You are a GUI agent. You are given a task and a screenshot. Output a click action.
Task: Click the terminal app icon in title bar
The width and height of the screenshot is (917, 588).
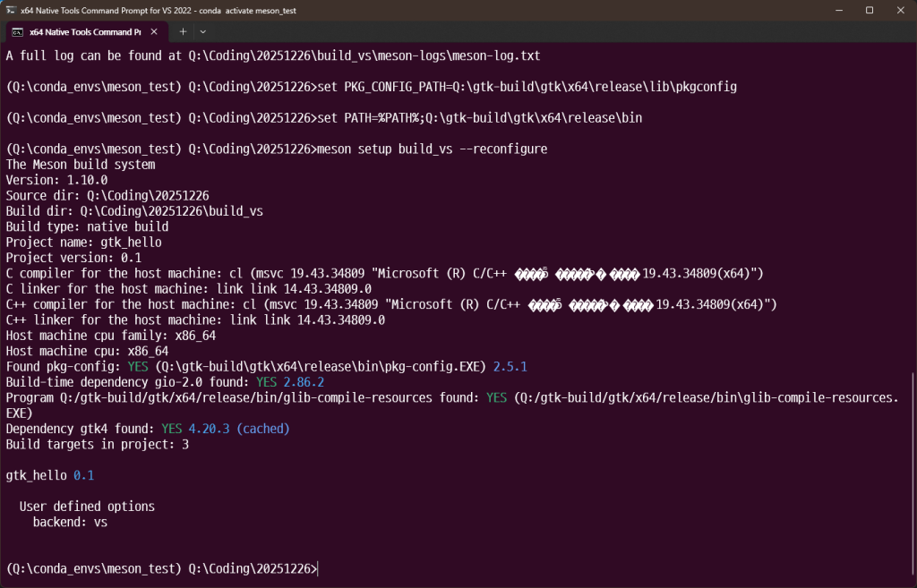12,10
